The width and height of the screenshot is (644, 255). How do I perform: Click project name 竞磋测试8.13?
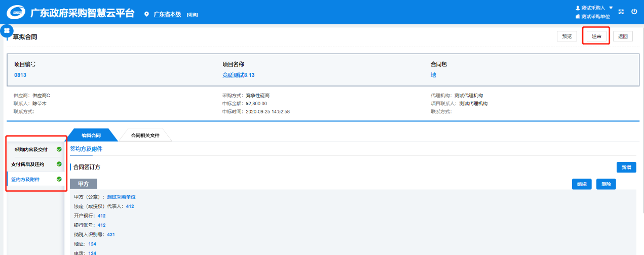point(238,75)
